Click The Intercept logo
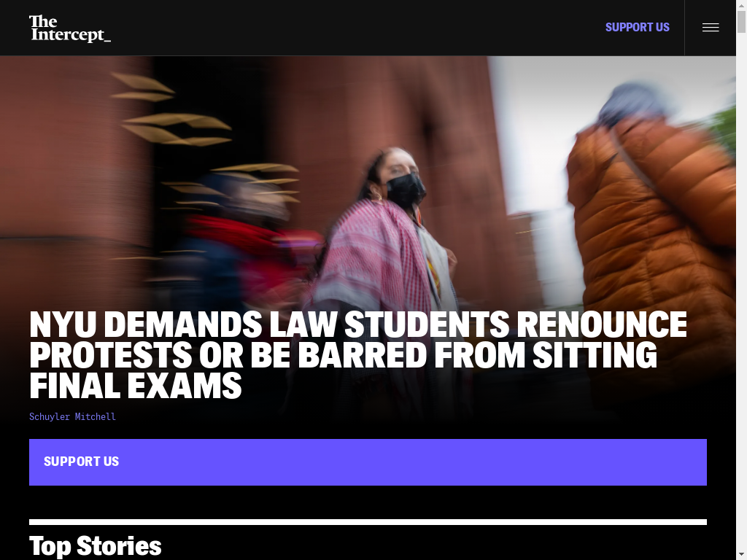This screenshot has width=747, height=560. click(70, 28)
